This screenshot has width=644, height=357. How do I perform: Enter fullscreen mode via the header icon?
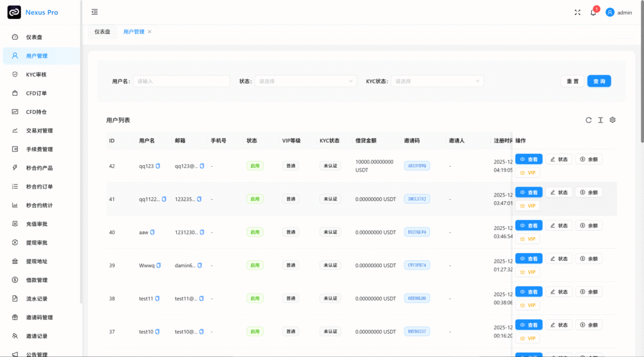577,12
